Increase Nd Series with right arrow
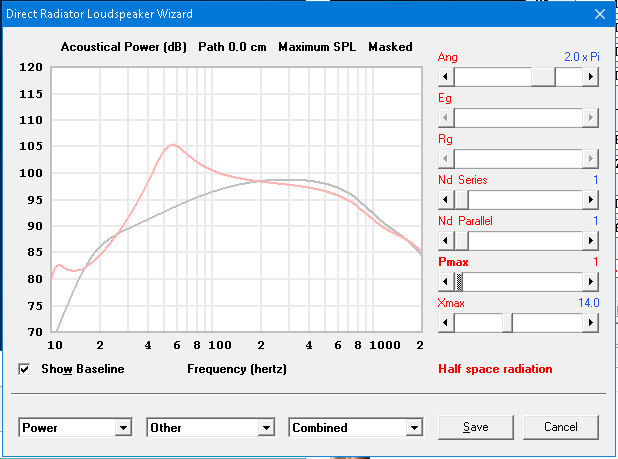618x459 pixels. (x=590, y=199)
